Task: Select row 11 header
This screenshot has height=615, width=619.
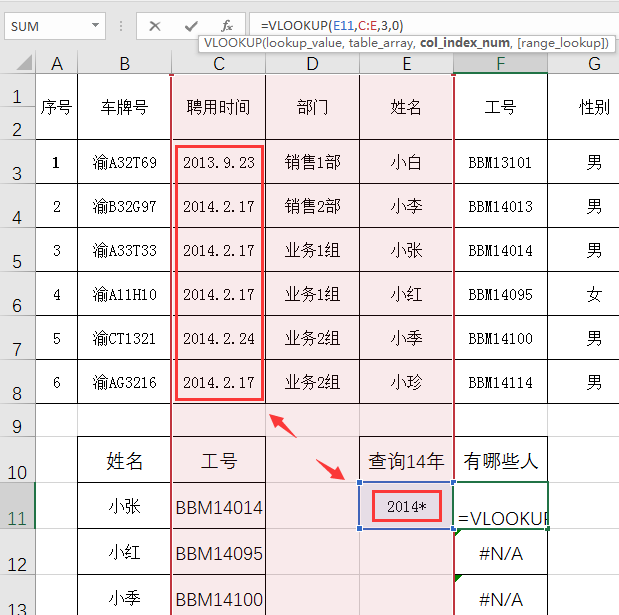Action: tap(17, 506)
